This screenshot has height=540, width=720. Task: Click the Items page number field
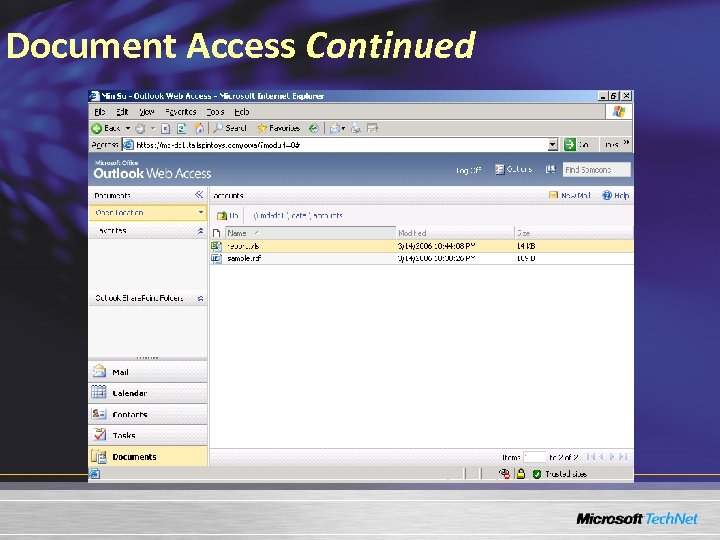pyautogui.click(x=534, y=457)
